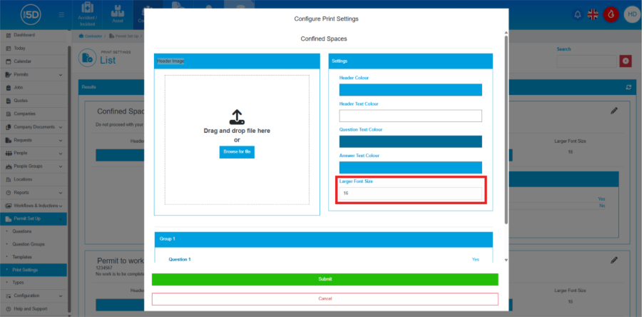Expand the Permits sidebar menu
The width and height of the screenshot is (644, 317).
pos(34,74)
